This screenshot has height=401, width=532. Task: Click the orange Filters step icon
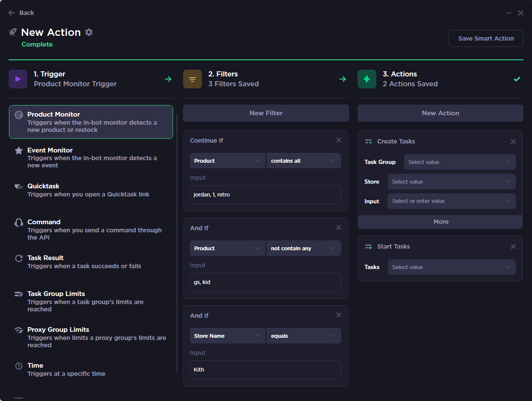tap(192, 79)
